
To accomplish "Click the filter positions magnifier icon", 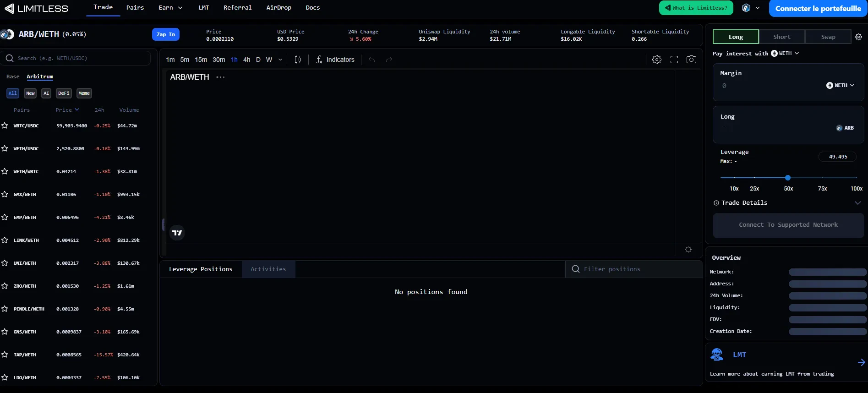I will 576,269.
